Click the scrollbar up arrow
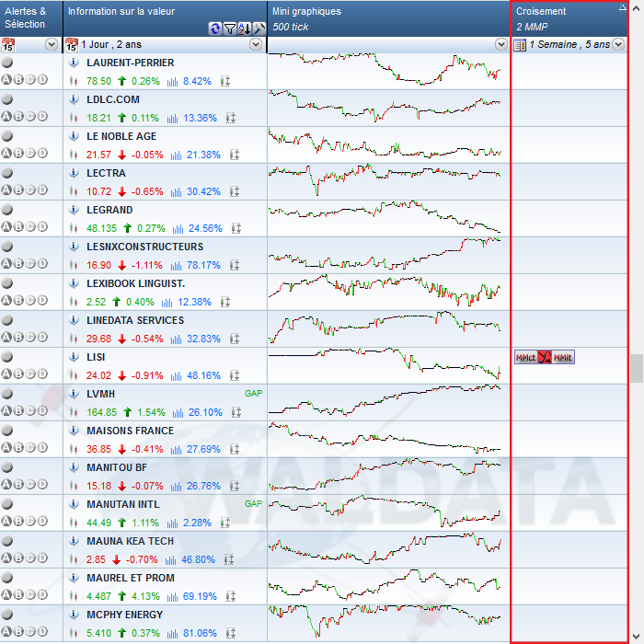644x644 pixels. click(x=637, y=8)
